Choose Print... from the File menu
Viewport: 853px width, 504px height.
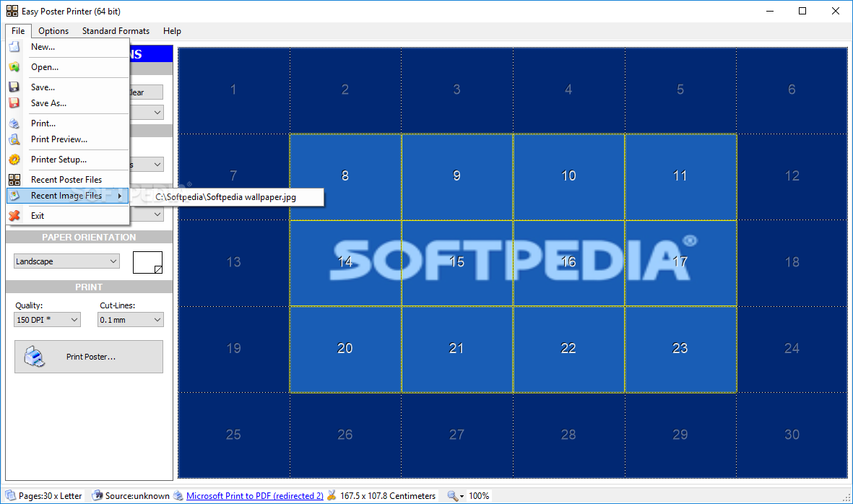tap(68, 123)
